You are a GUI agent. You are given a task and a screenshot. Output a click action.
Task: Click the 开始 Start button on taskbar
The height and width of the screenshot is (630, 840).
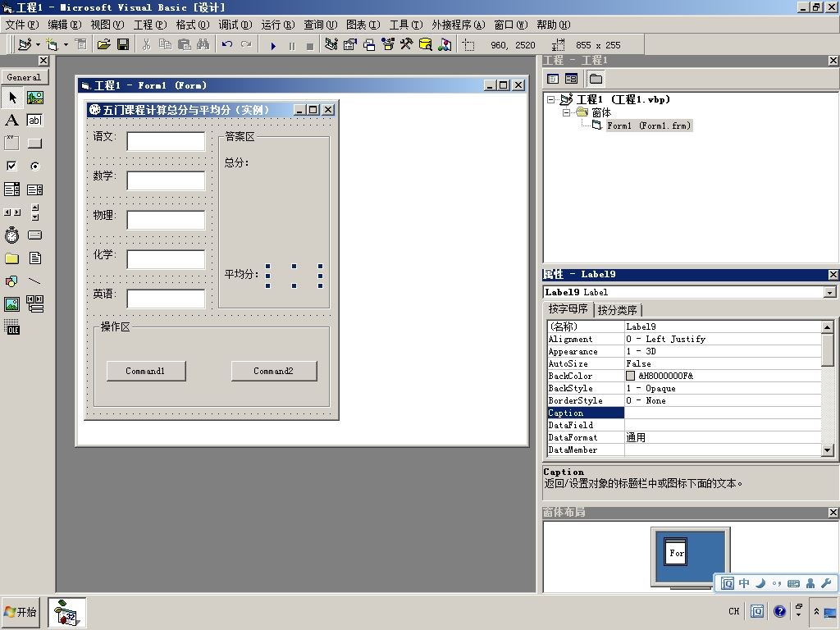coord(21,612)
